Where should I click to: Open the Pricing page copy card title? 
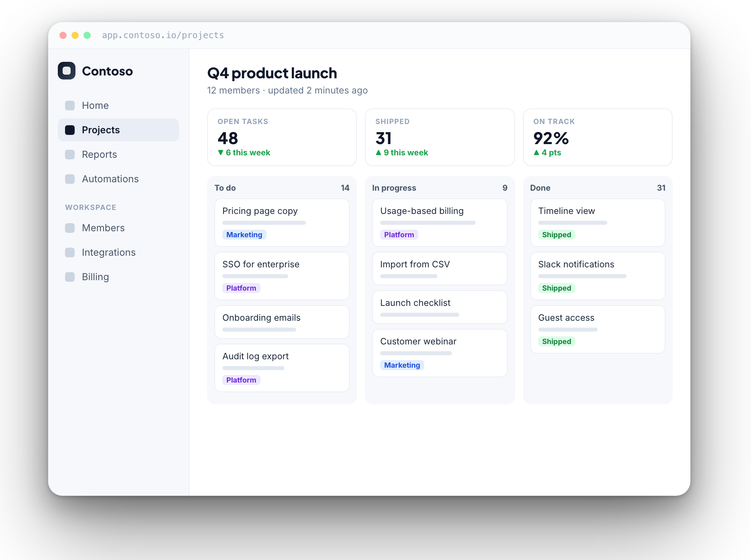(x=260, y=211)
